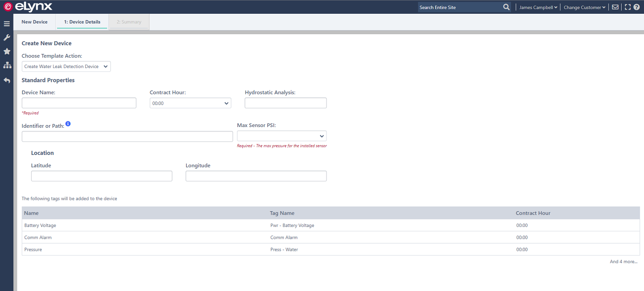The height and width of the screenshot is (291, 644).
Task: Click the Standard Properties heading
Action: (48, 80)
